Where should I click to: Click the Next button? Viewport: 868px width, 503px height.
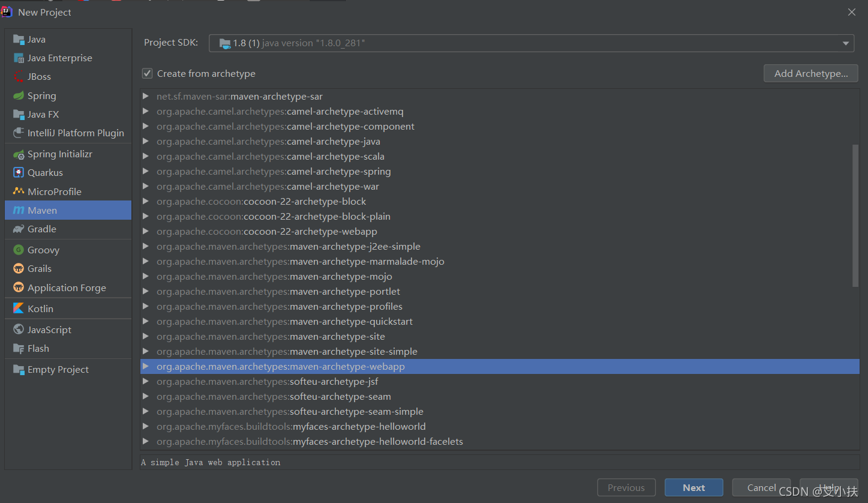(694, 487)
